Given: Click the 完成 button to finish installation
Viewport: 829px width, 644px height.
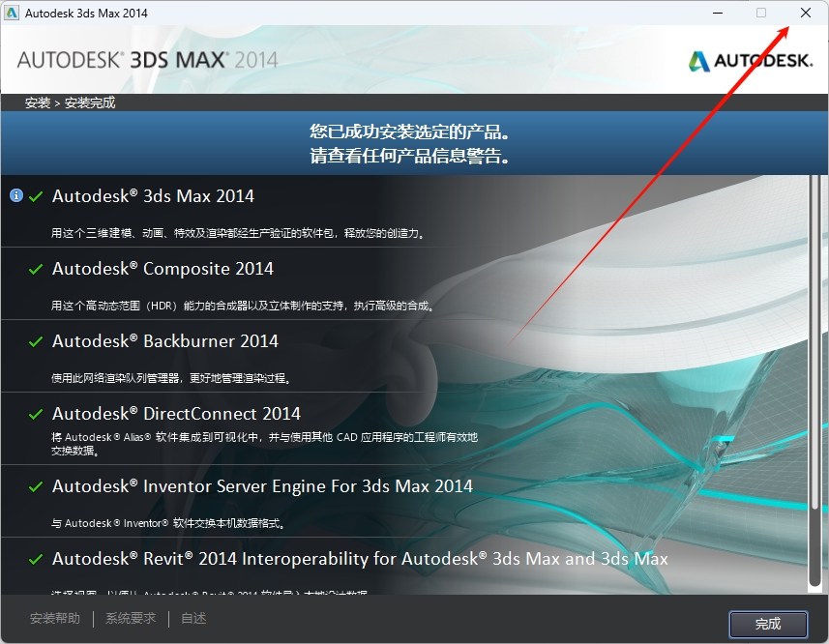Looking at the screenshot, I should pyautogui.click(x=768, y=625).
